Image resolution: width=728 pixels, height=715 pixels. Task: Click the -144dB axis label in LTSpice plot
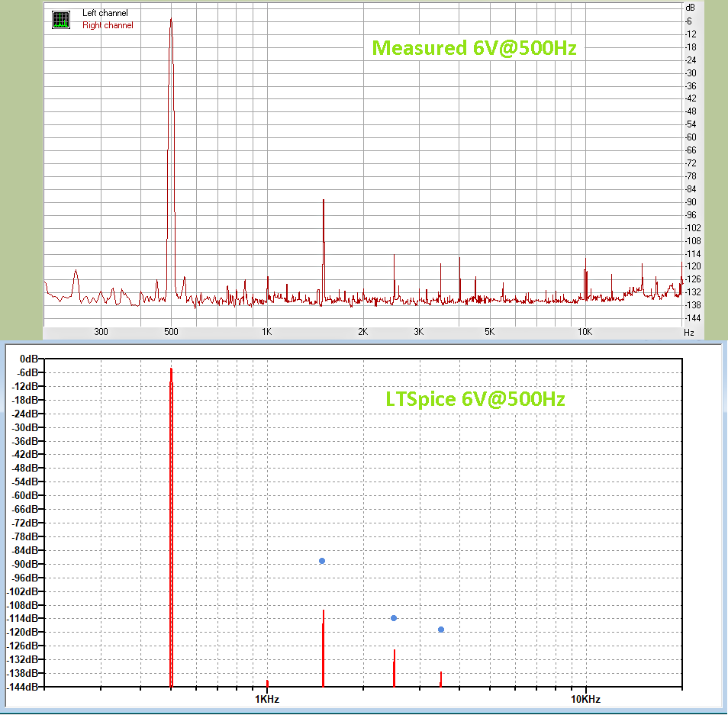point(22,687)
